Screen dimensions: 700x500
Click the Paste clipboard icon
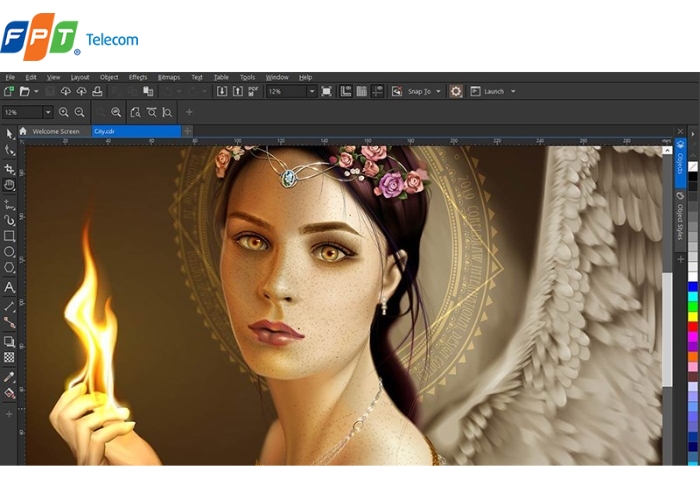click(148, 92)
